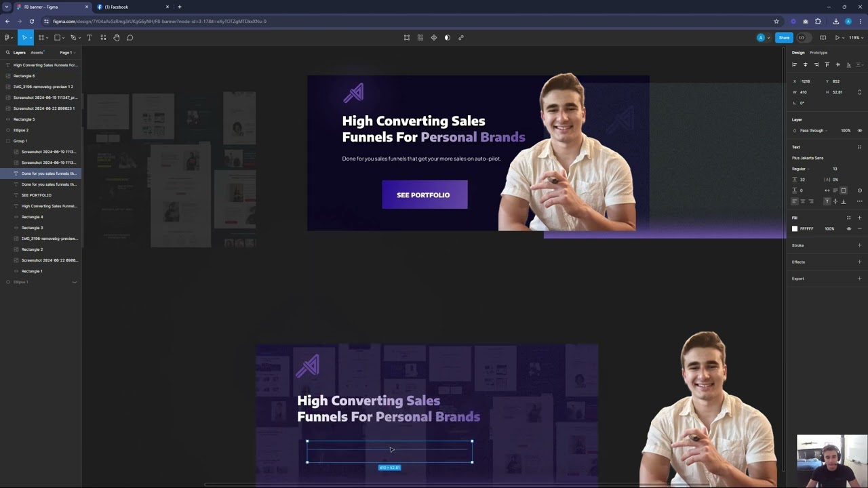Open Present options dropdown arrow
Image resolution: width=868 pixels, height=488 pixels.
click(x=843, y=37)
